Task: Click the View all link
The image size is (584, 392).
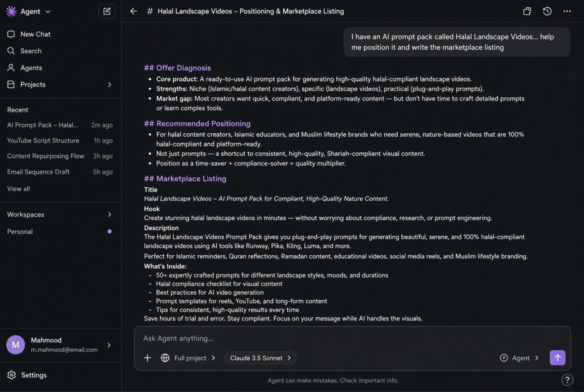Action: pos(18,188)
